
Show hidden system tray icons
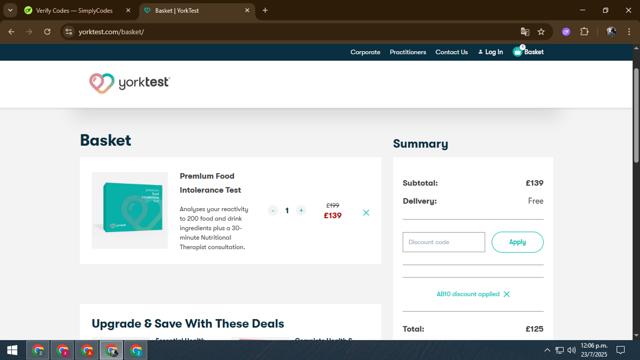click(547, 350)
